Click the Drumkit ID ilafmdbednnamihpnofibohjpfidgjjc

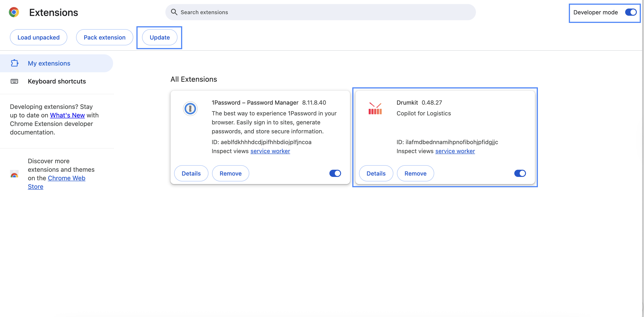point(452,142)
